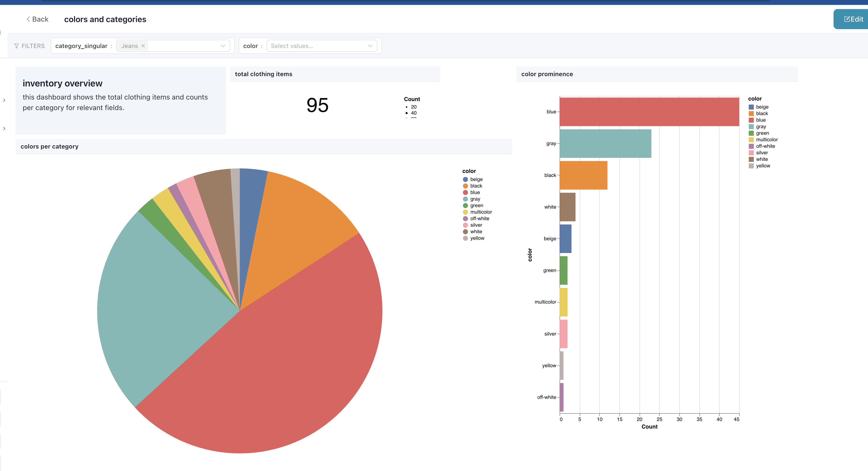Screen dimensions: 868x471
Task: Open the Edit dashboard button
Action: click(x=852, y=19)
